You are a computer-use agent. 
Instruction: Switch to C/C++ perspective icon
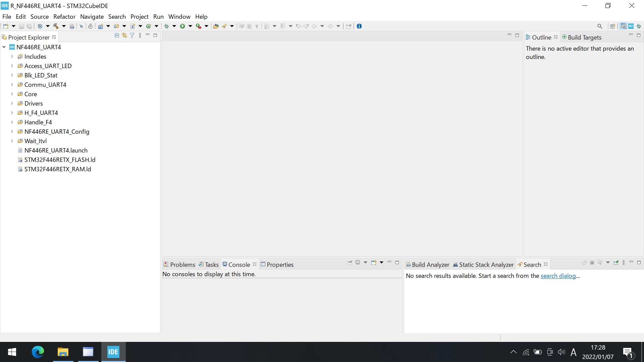tap(624, 26)
